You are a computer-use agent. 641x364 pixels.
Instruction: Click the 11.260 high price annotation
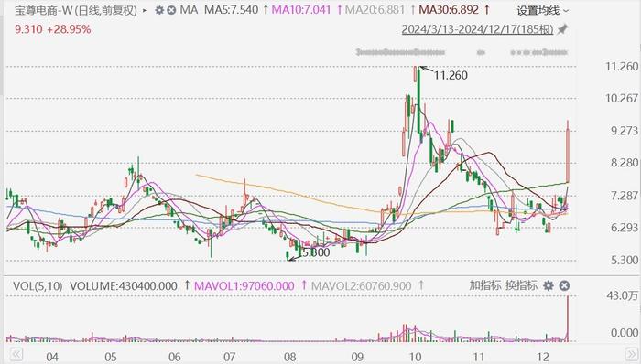click(451, 75)
